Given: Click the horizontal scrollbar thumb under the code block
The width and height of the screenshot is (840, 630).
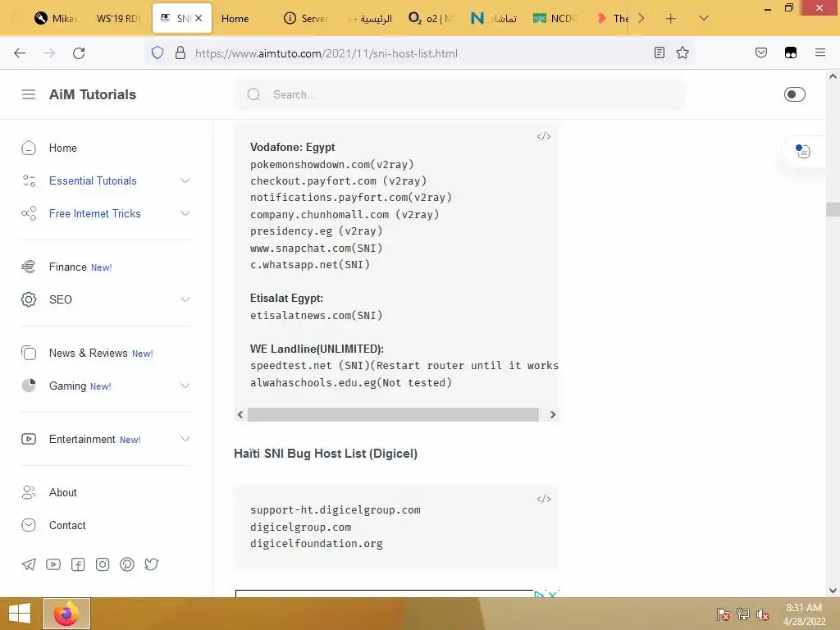Looking at the screenshot, I should coord(393,414).
